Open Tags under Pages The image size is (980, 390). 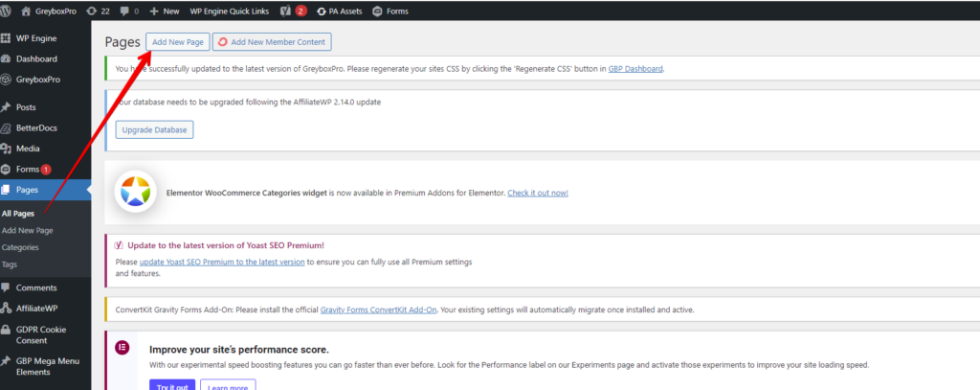pos(10,264)
